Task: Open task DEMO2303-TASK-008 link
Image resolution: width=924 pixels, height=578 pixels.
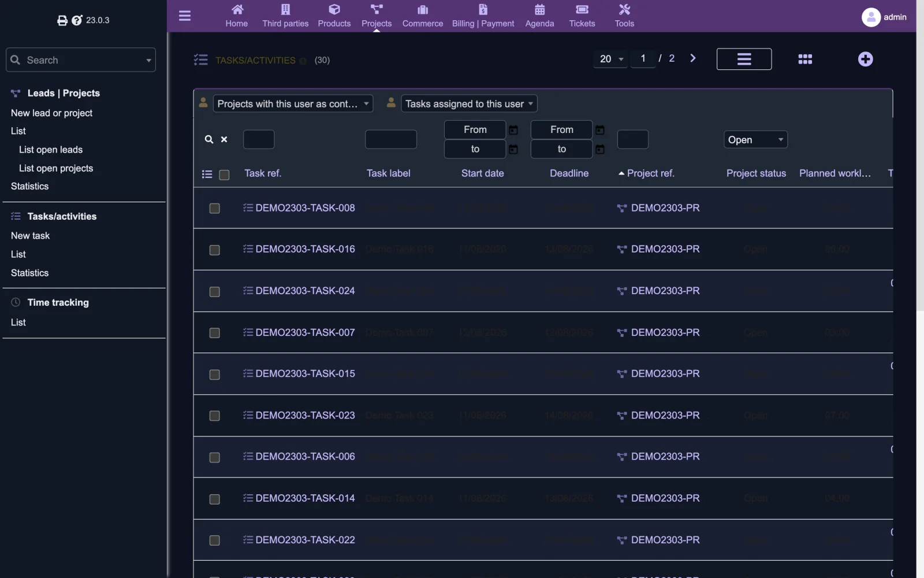Action: [305, 208]
